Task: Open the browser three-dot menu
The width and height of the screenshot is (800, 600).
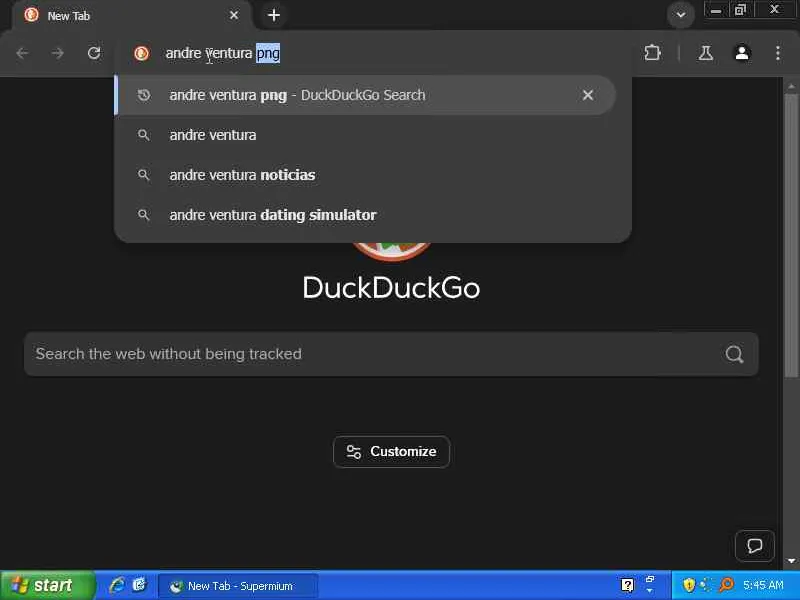Action: (778, 53)
